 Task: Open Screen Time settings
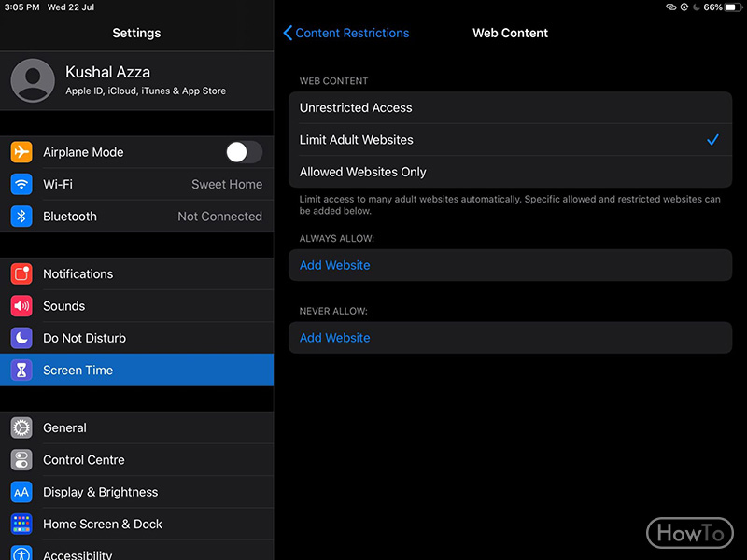click(x=136, y=370)
